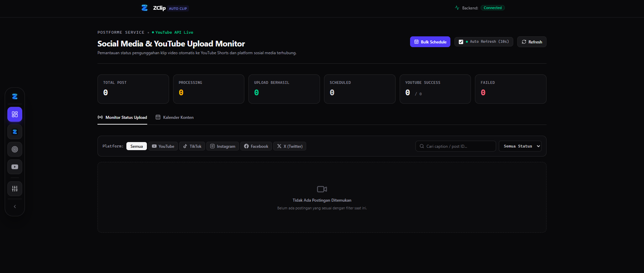This screenshot has width=644, height=273.
Task: Filter posts by TikTok platform
Action: (192, 146)
